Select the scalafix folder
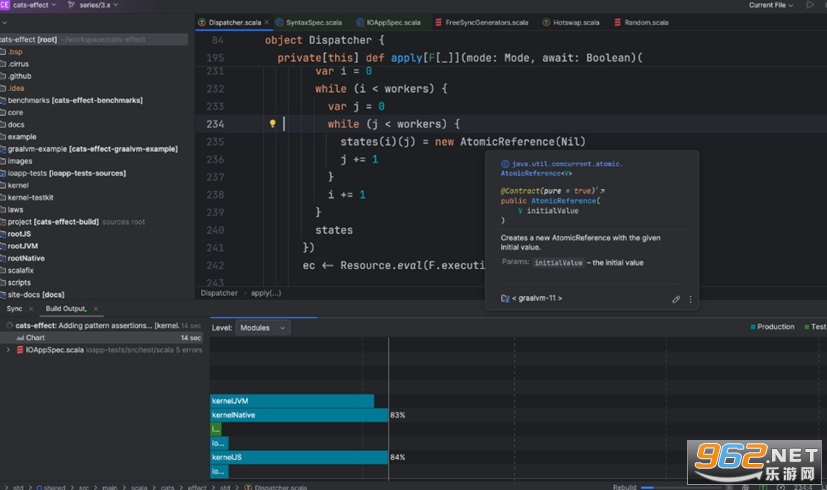Viewport: 827px width, 490px height. (21, 270)
